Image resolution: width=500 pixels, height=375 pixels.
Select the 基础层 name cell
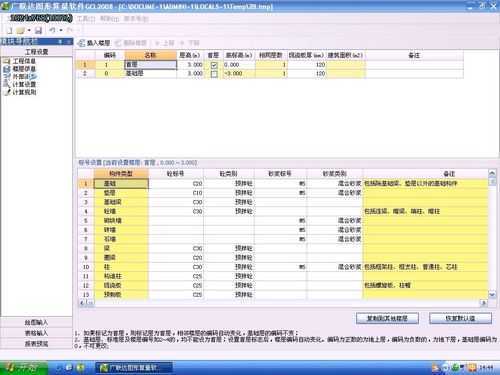click(x=151, y=73)
